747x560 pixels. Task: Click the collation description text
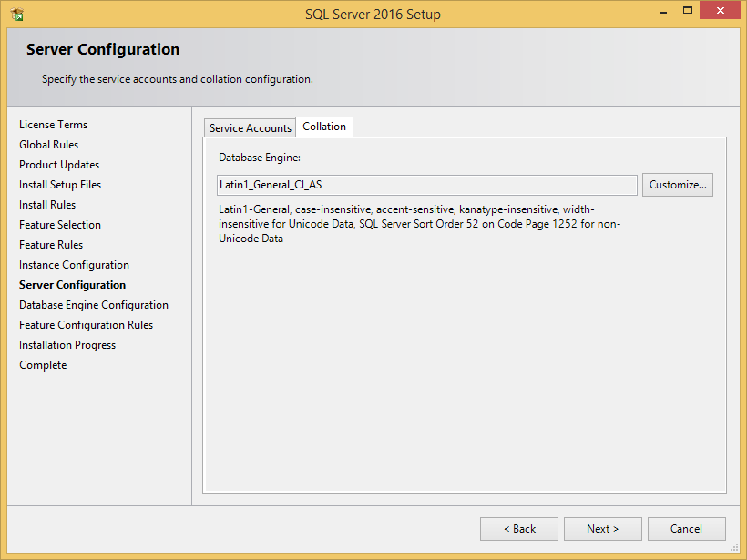pos(420,224)
